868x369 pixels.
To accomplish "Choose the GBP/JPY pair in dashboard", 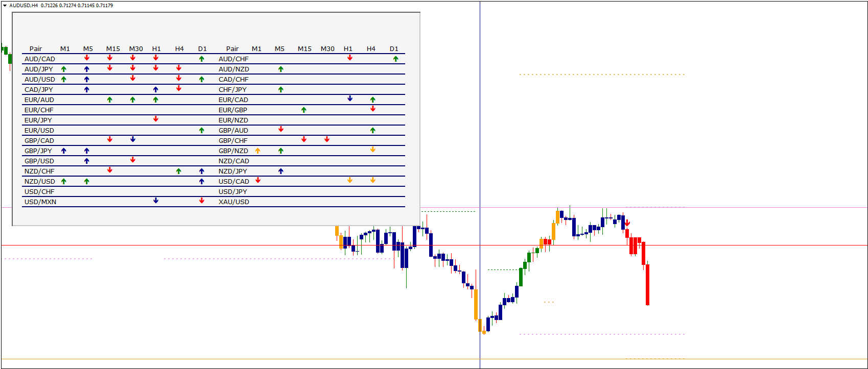I will (x=38, y=151).
